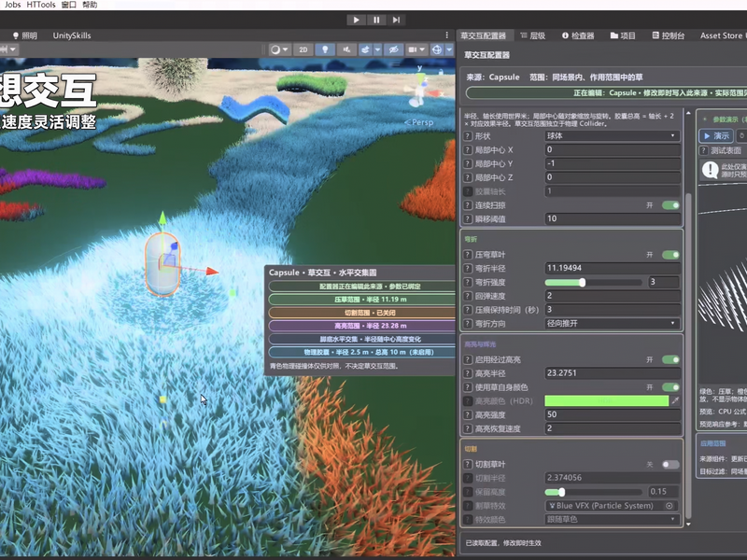Toggle hidden objects eye icon in scene toolbar
The height and width of the screenshot is (560, 747).
(x=393, y=49)
